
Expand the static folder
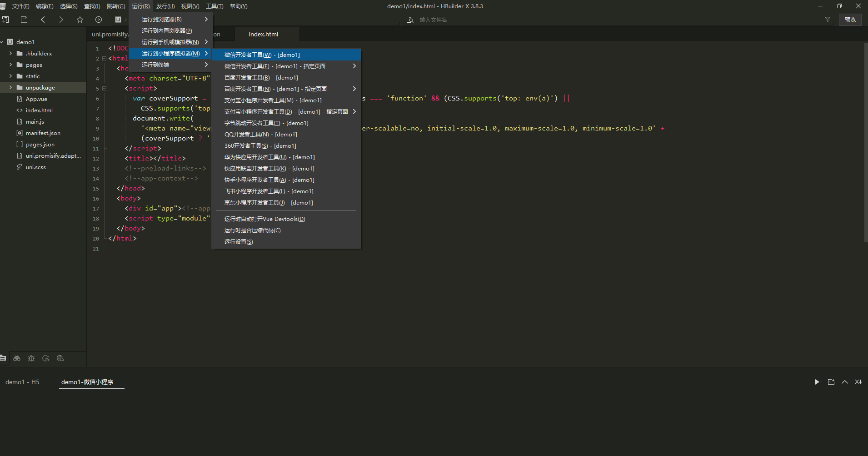[x=10, y=76]
